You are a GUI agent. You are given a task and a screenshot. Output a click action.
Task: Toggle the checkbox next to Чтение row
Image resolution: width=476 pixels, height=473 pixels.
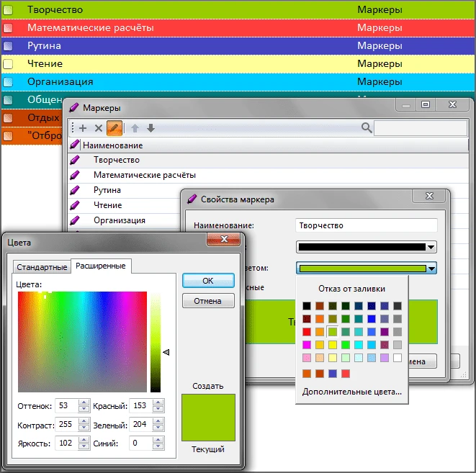coord(8,64)
